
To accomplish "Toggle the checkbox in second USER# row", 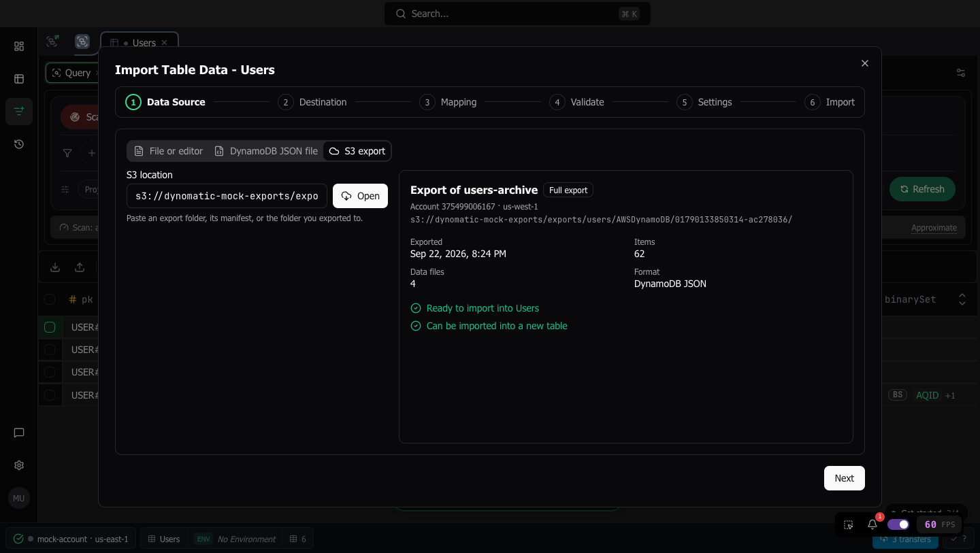I will tap(50, 350).
